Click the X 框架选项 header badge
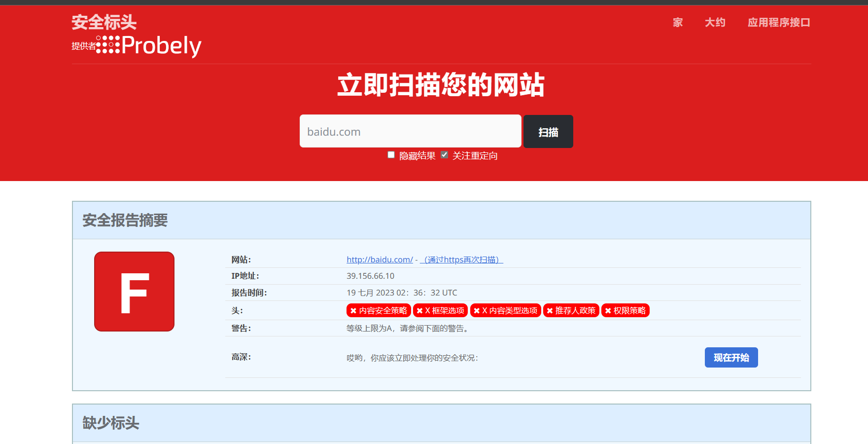This screenshot has width=868, height=444. [440, 310]
